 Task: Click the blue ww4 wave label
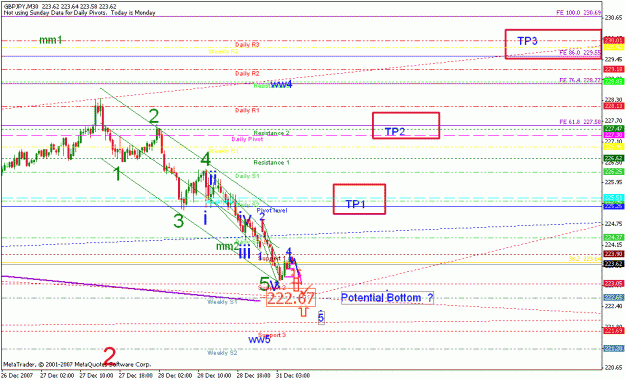point(281,84)
